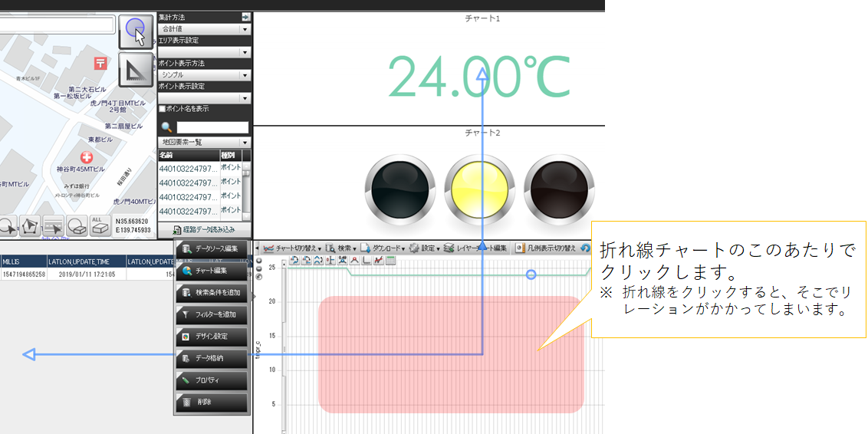Select プロパティ menu item
Screen dimensions: 868x434
[x=211, y=380]
